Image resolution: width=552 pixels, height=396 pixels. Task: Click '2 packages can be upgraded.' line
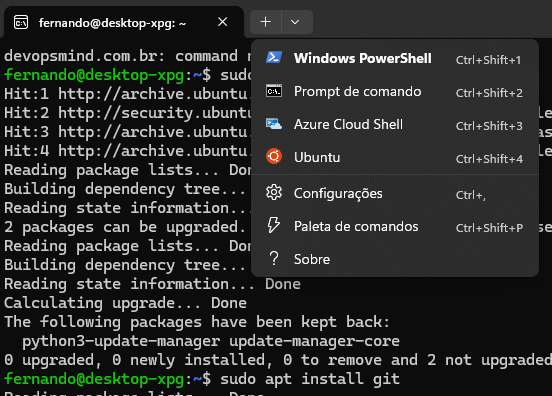(x=125, y=227)
